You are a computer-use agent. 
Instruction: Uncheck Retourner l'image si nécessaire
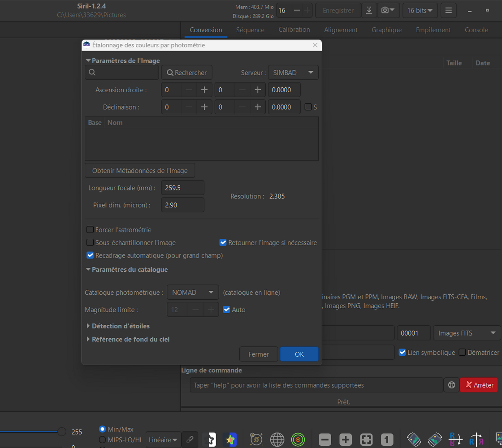coord(223,243)
